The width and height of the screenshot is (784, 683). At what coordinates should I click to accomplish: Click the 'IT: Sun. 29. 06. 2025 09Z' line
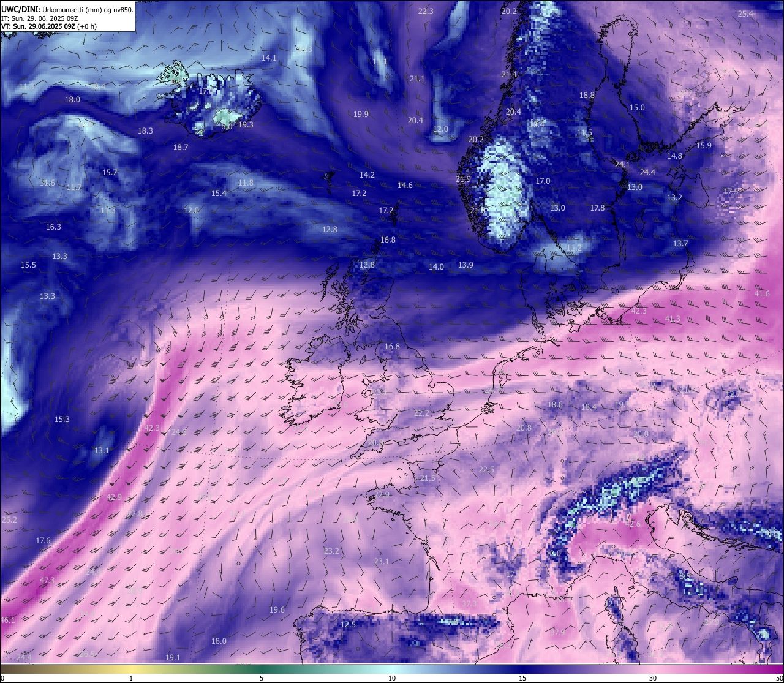40,18
